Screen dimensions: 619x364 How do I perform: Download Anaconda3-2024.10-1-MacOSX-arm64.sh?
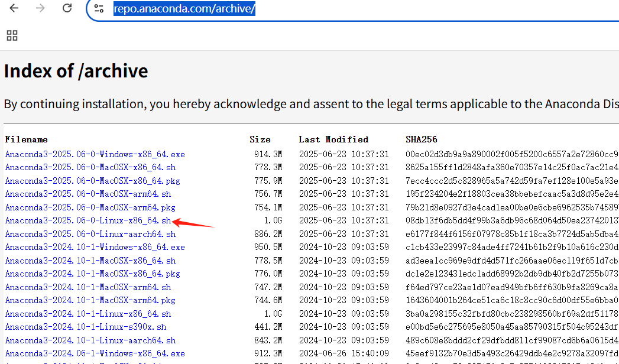coord(88,287)
